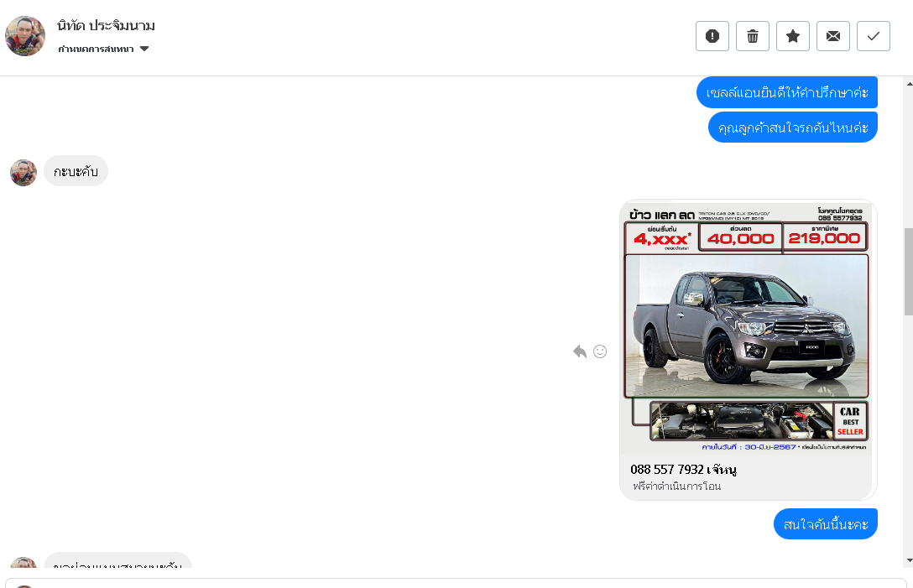The image size is (913, 588).
Task: Mark conversation done with checkmark icon
Action: 874,36
